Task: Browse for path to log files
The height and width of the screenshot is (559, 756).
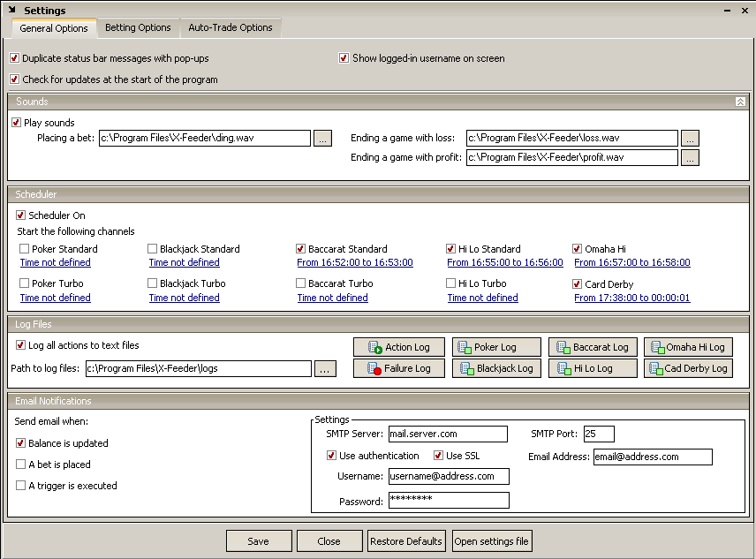Action: tap(325, 368)
